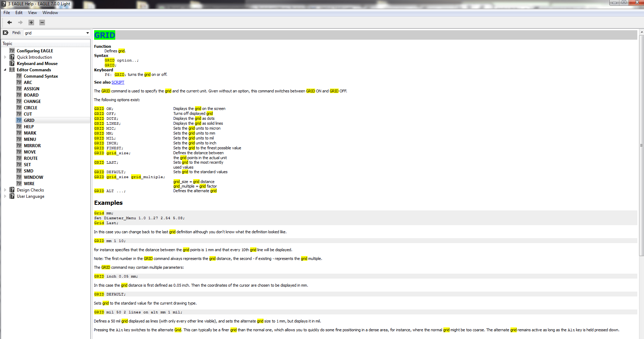Go forward using the right arrow icon
This screenshot has width=644, height=339.
point(20,22)
